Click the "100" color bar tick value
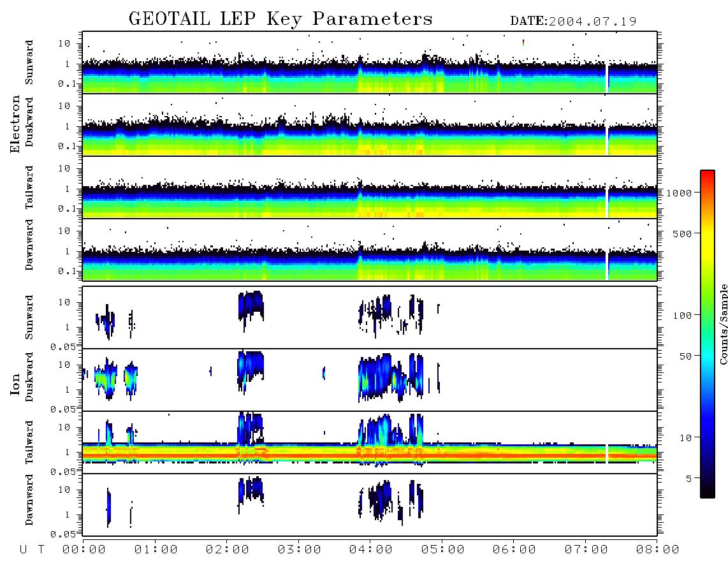728x561 pixels. tap(682, 316)
